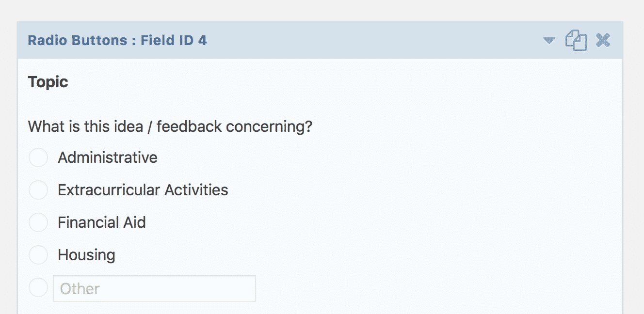Viewport: 644px width, 314px height.
Task: Click the Topic label
Action: [48, 82]
